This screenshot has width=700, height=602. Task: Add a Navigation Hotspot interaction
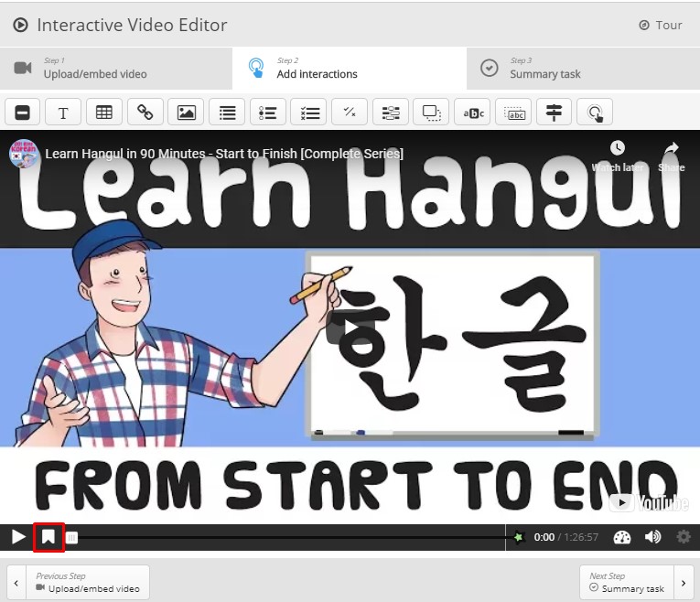click(595, 113)
